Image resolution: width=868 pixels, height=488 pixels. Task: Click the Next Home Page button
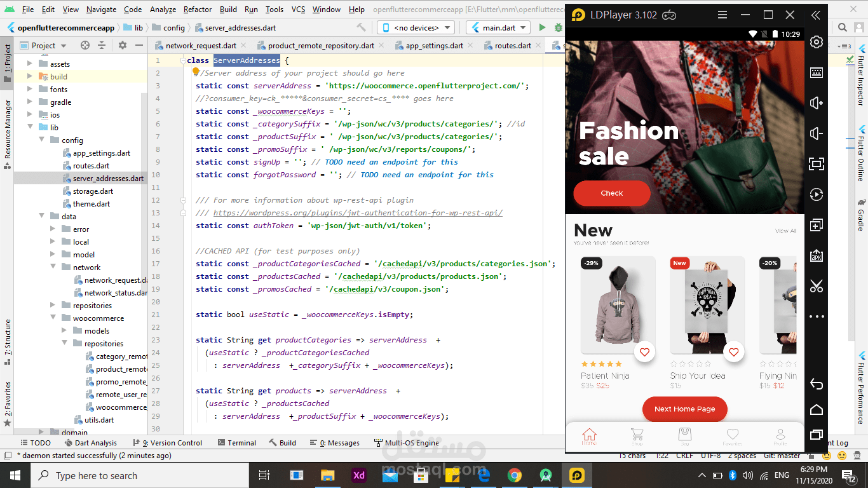(x=684, y=409)
